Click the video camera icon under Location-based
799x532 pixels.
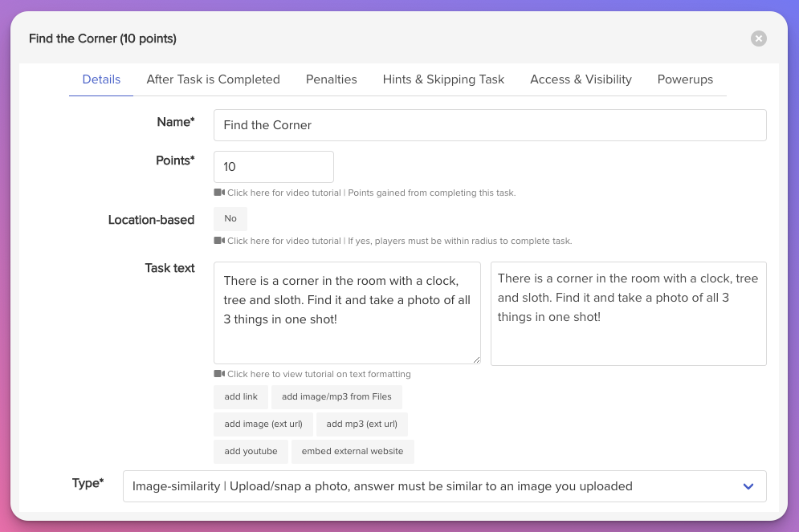click(219, 240)
